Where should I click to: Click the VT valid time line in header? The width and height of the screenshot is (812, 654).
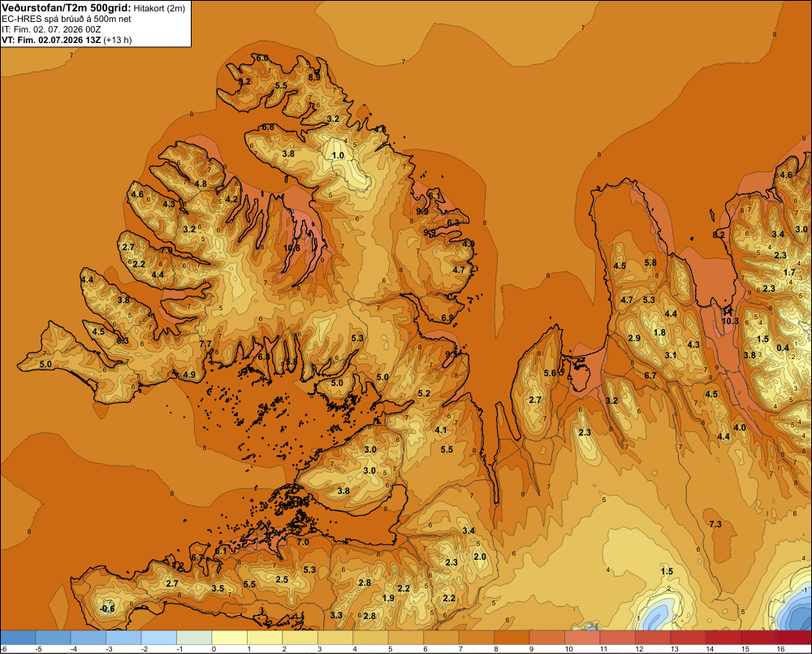[x=67, y=40]
